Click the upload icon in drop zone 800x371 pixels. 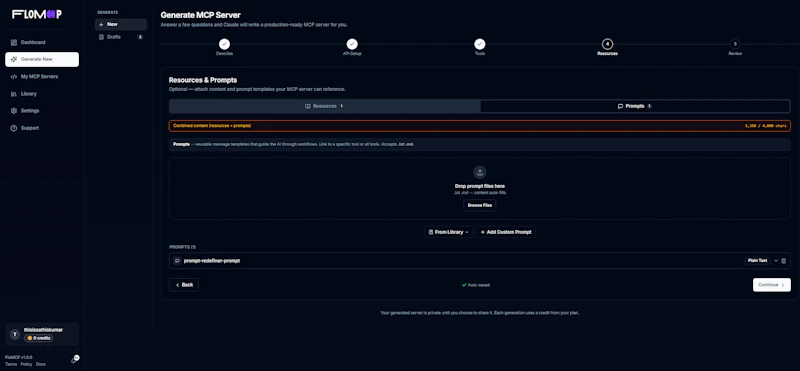click(480, 172)
